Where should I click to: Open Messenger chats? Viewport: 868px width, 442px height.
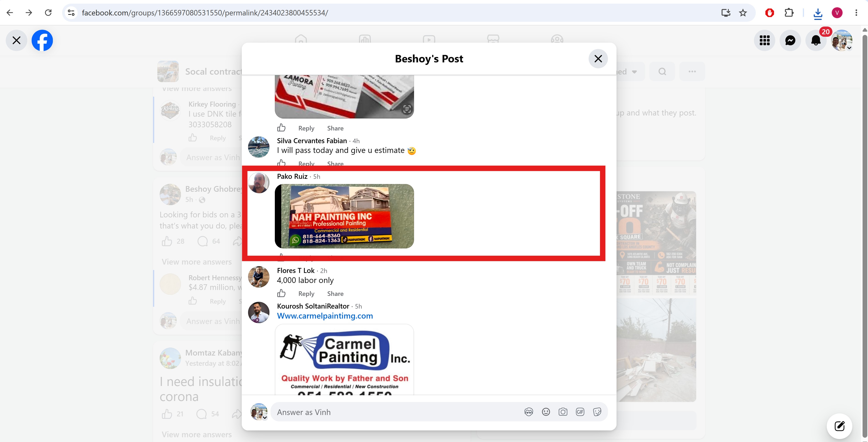tap(790, 40)
